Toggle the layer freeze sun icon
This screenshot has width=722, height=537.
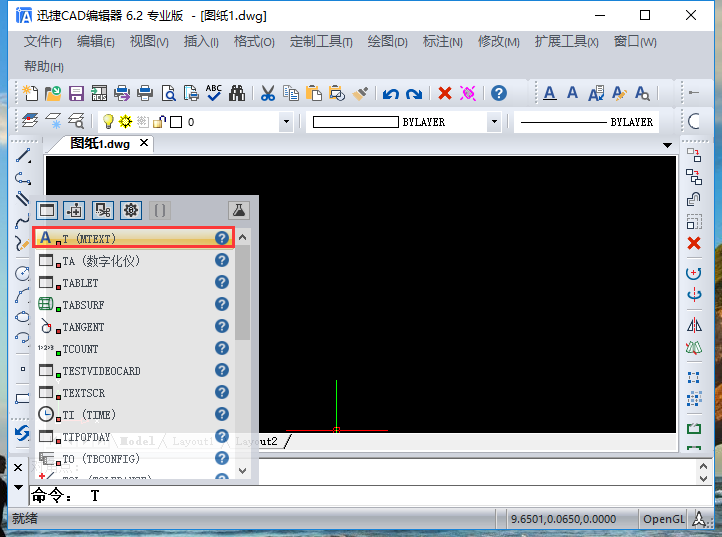pos(125,122)
